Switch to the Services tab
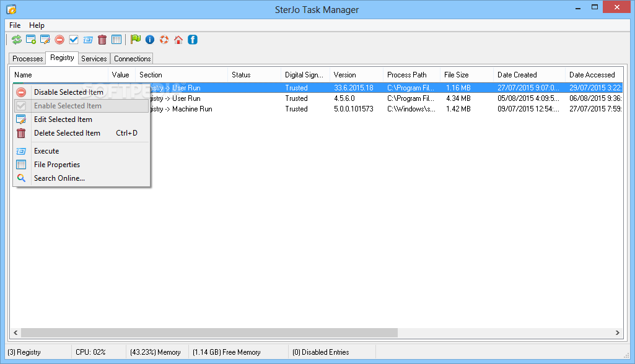Image resolution: width=635 pixels, height=364 pixels. (x=94, y=59)
